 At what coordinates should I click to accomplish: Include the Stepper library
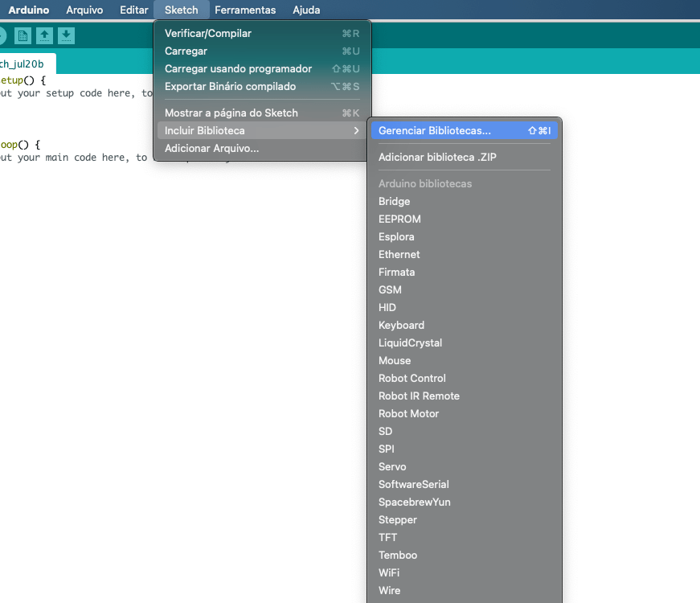[x=465, y=519]
